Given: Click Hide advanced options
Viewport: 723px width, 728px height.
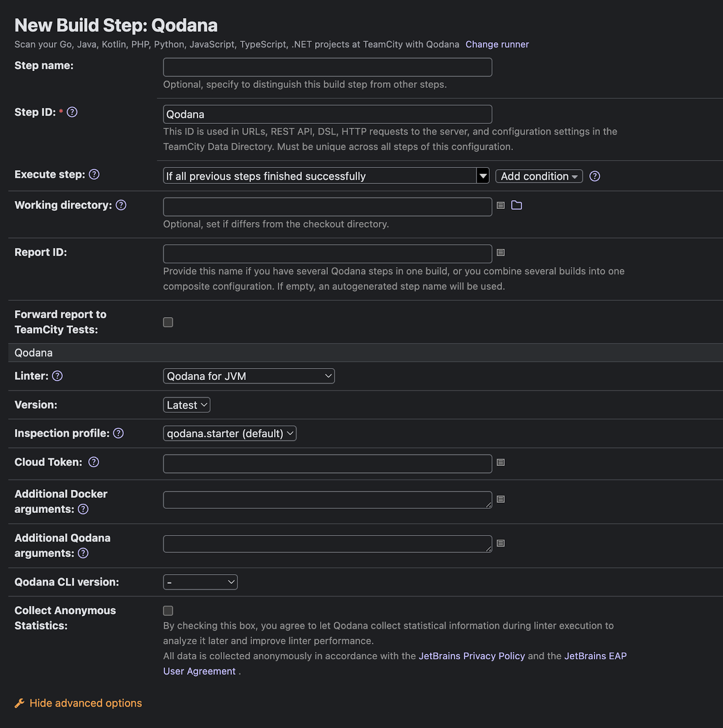Looking at the screenshot, I should coord(85,703).
